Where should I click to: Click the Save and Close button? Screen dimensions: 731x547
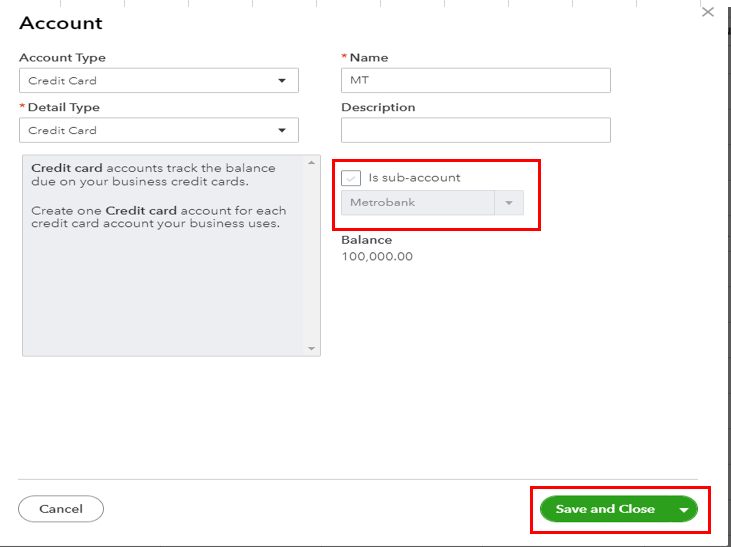tap(604, 509)
